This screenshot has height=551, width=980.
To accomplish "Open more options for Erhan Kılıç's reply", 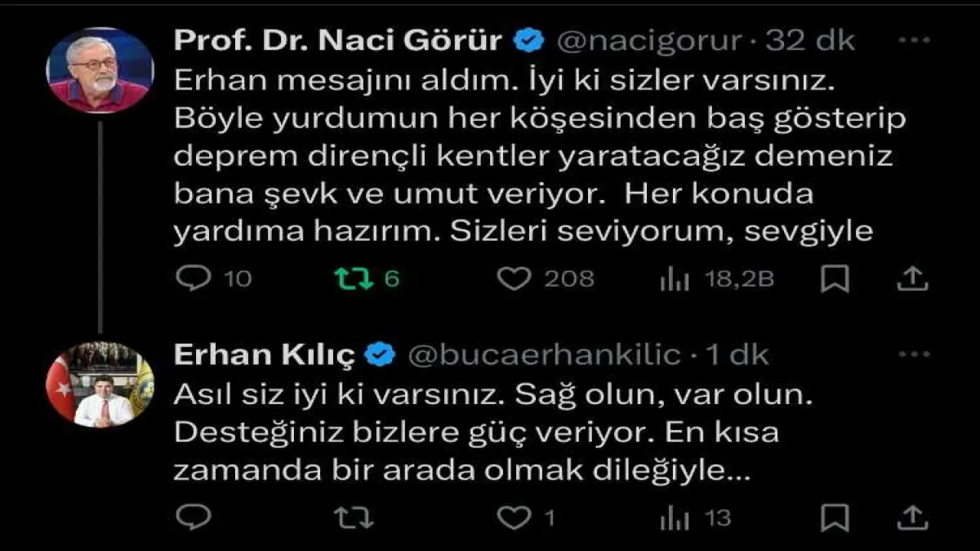I will tap(912, 355).
